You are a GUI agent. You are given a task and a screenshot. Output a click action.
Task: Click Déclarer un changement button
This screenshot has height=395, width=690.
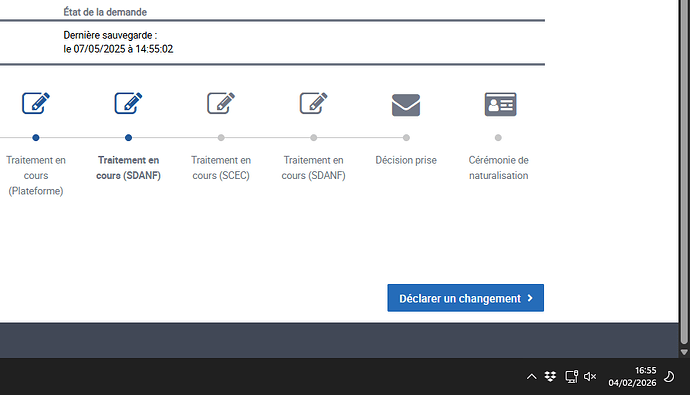(x=466, y=298)
